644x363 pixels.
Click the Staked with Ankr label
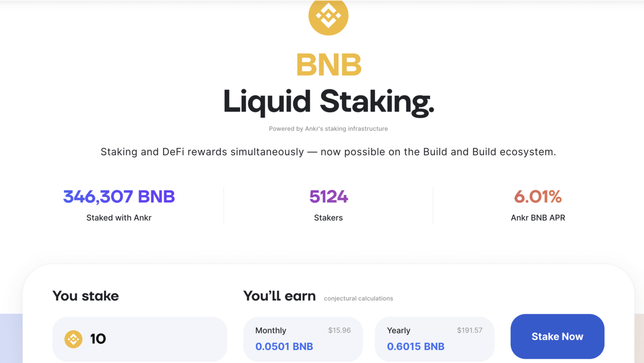pyautogui.click(x=119, y=218)
